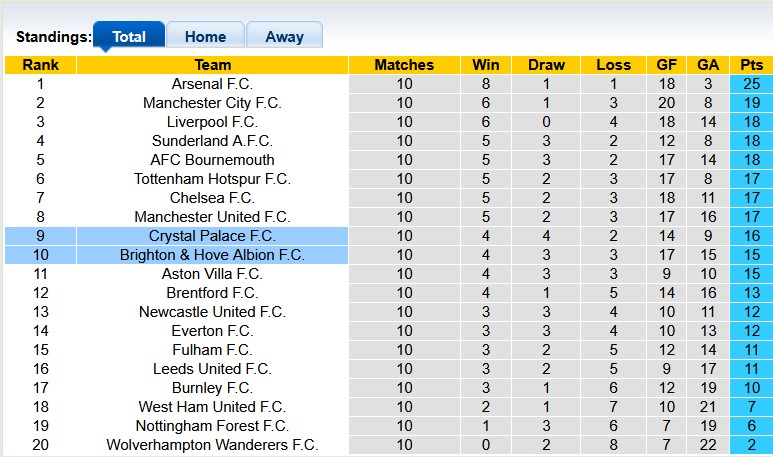Click the Rank column header
This screenshot has height=457, width=773.
coord(40,65)
